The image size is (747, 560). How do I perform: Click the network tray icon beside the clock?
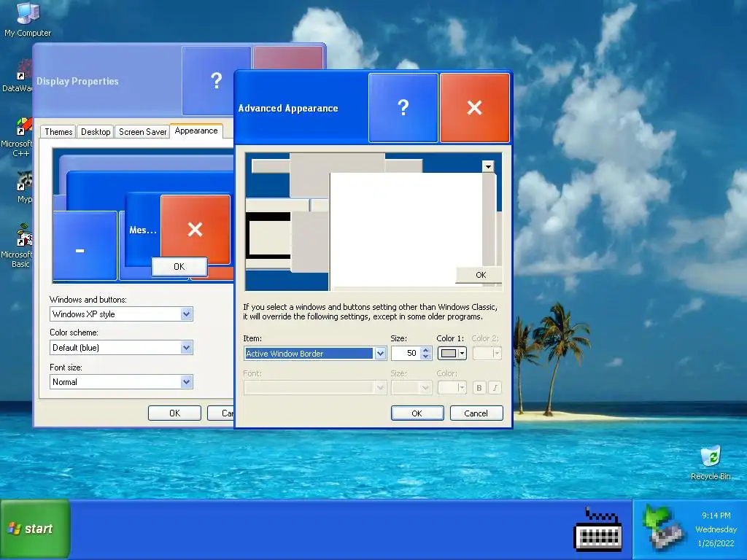click(x=664, y=528)
